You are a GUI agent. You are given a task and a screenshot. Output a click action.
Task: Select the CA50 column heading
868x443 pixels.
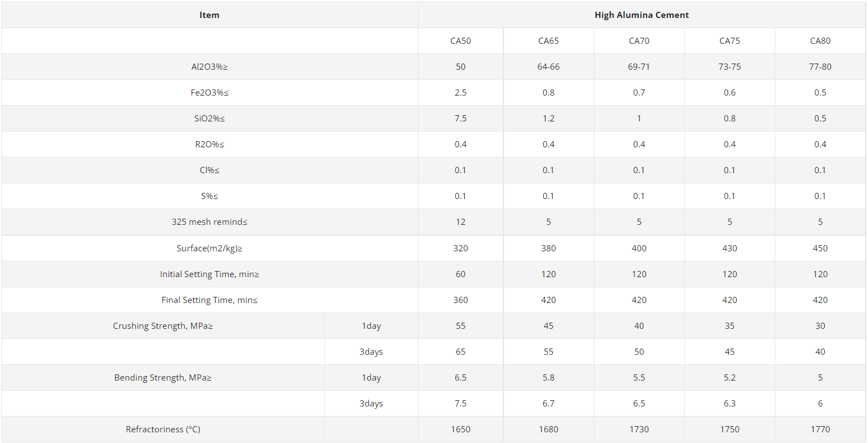pyautogui.click(x=461, y=41)
